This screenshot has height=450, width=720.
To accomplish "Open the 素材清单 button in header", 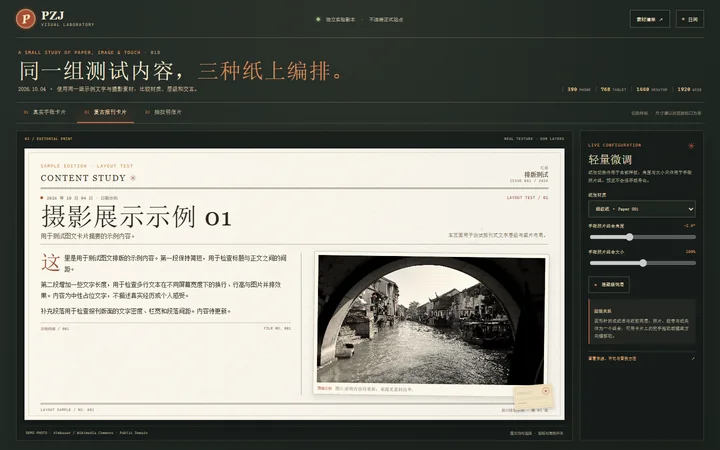I will [649, 19].
